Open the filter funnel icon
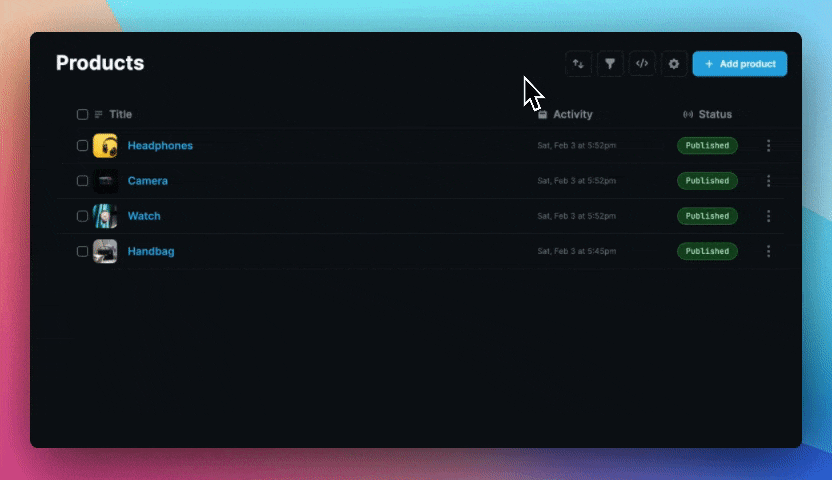The height and width of the screenshot is (480, 832). pos(610,64)
